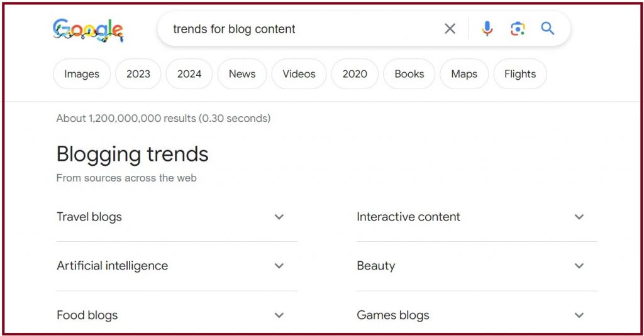Screen dimensions: 644x336
Task: Expand the Travel blogs section
Action: (279, 217)
